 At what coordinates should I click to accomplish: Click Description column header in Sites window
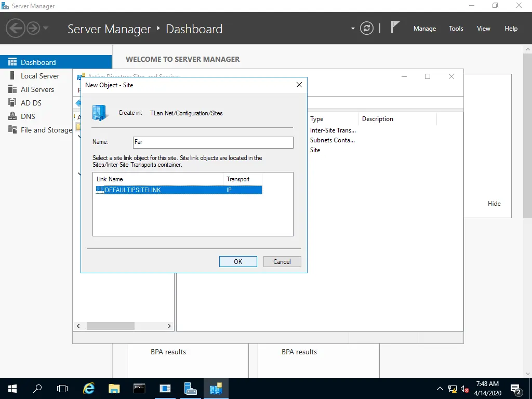(397, 119)
